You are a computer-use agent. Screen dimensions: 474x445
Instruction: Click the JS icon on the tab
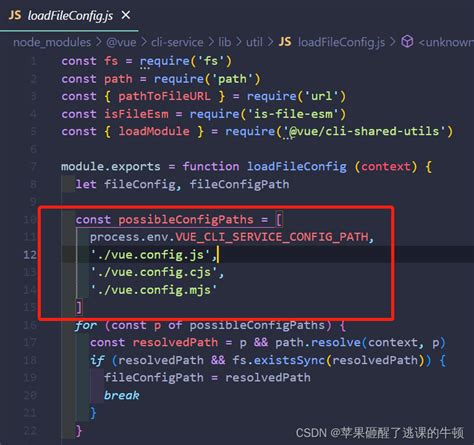15,15
